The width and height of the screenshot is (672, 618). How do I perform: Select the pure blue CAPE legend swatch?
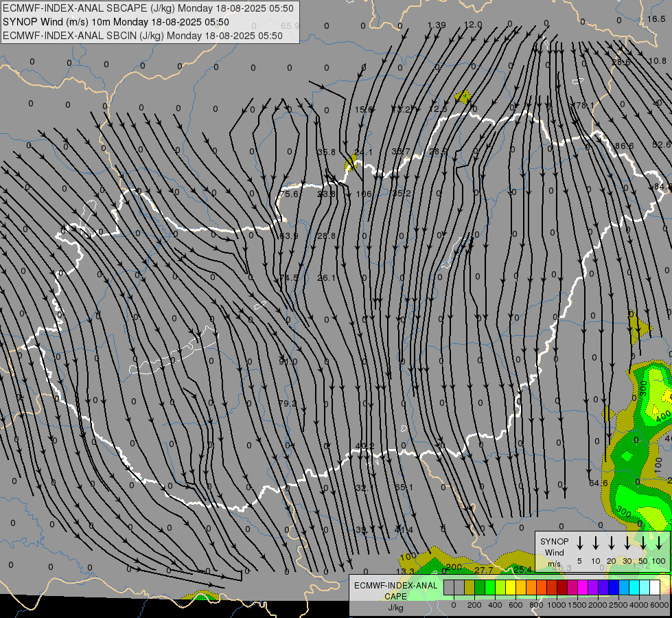click(x=614, y=587)
